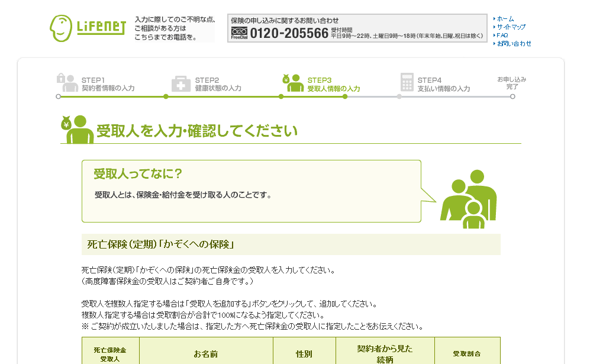Screen dimensions: 590x364
Task: Click the 性別 column header
Action: 304,354
